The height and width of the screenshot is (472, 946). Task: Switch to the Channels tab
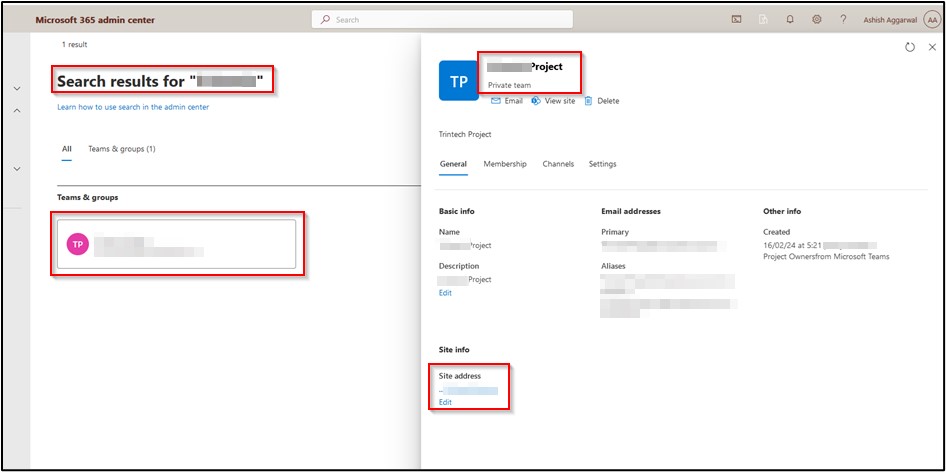pyautogui.click(x=558, y=164)
